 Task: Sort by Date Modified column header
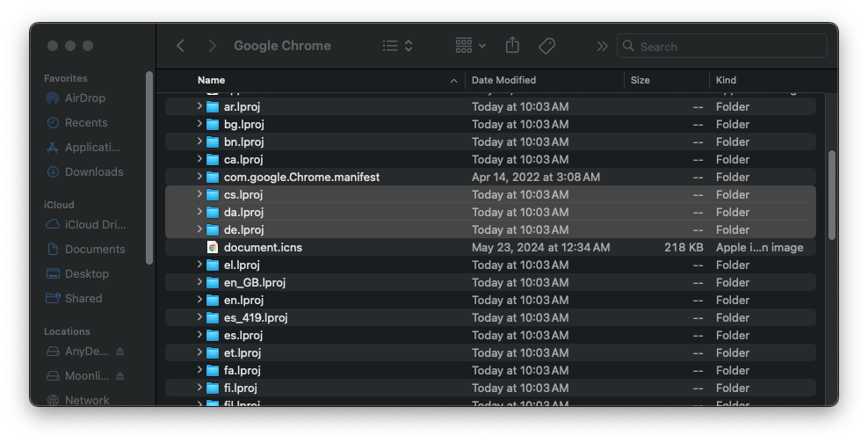coord(503,80)
